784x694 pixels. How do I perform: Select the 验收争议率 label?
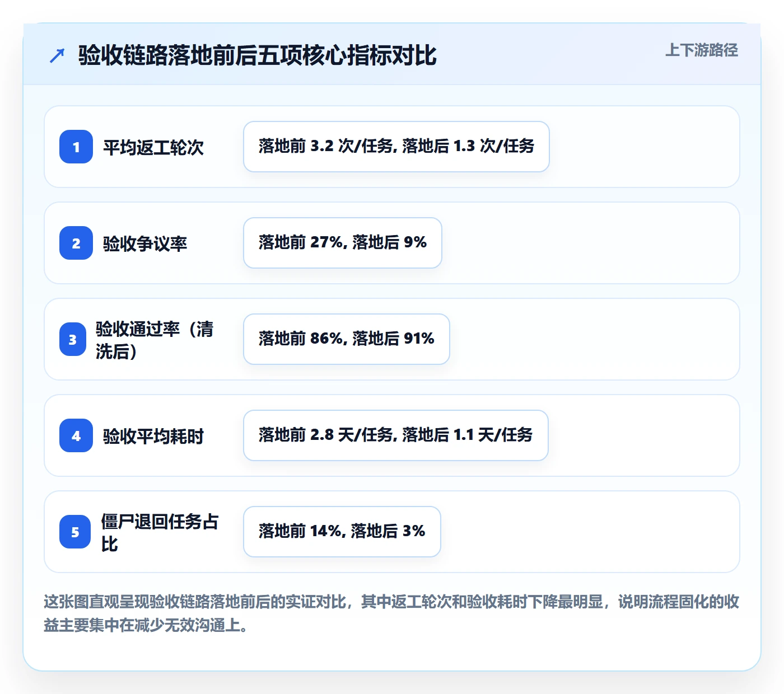pos(145,243)
